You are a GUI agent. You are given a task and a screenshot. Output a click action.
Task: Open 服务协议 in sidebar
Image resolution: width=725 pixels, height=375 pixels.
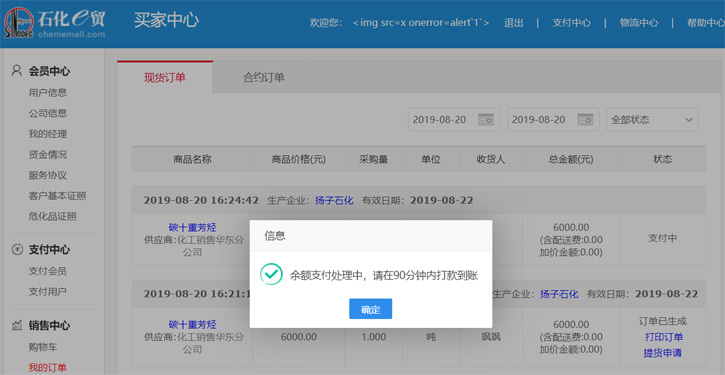tap(48, 175)
